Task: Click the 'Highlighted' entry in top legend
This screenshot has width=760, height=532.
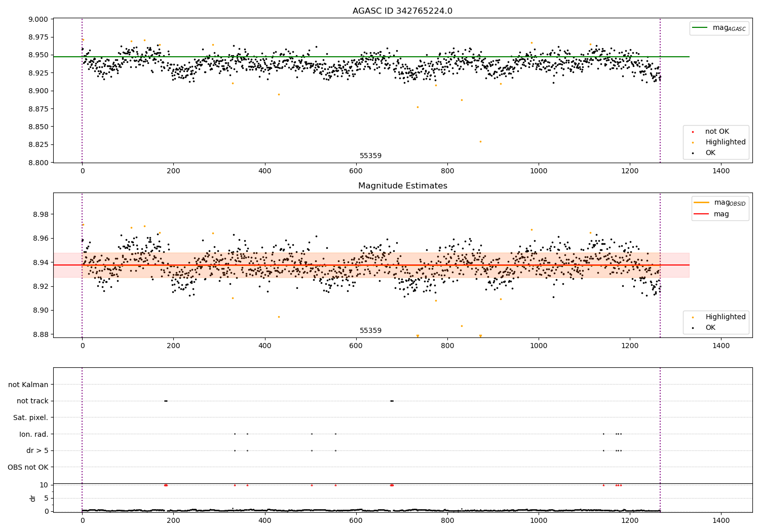Action: point(725,142)
